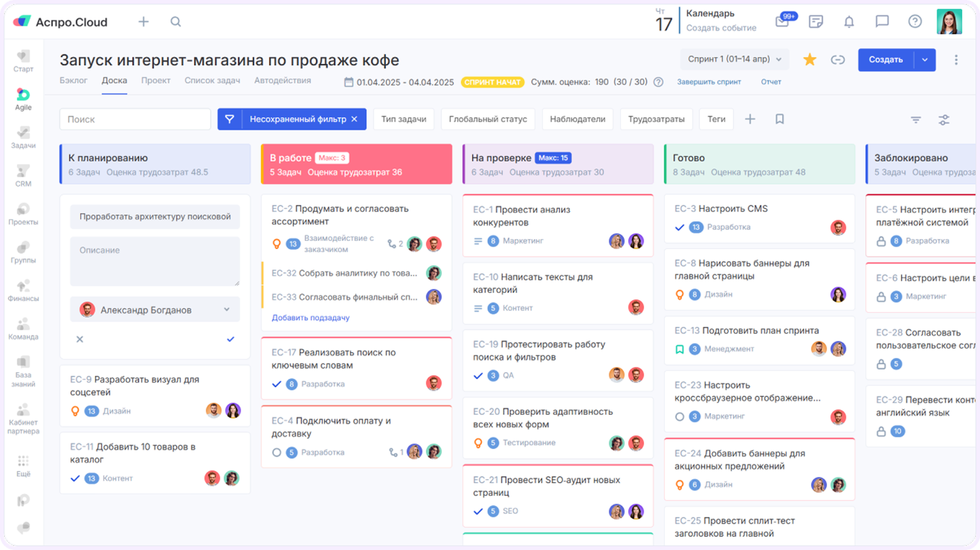Remove the Несохраненный фильтр
The height and width of the screenshot is (550, 980).
click(354, 119)
